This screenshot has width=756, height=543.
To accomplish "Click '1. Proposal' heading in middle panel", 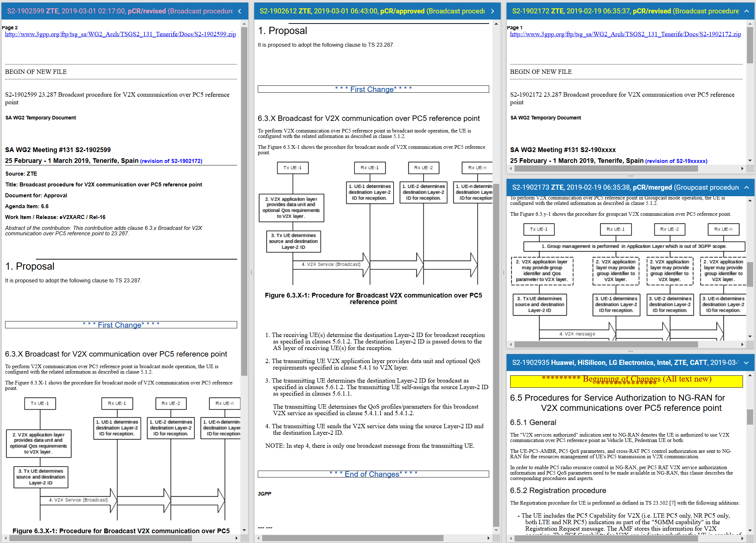I will tap(282, 31).
